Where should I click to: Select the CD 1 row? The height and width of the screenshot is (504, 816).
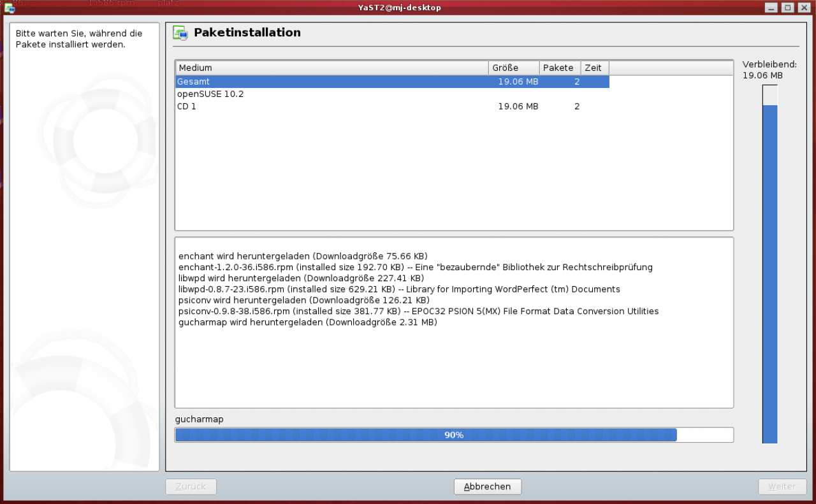pyautogui.click(x=392, y=106)
